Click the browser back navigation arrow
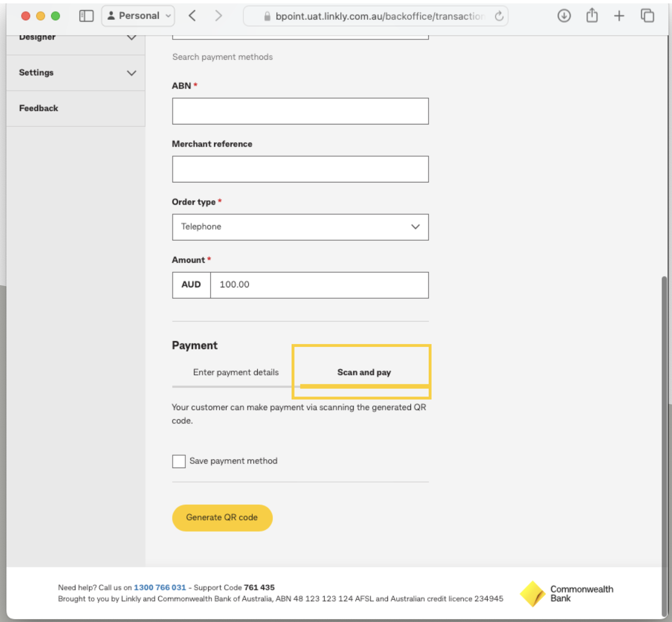Image resolution: width=672 pixels, height=622 pixels. coord(192,16)
